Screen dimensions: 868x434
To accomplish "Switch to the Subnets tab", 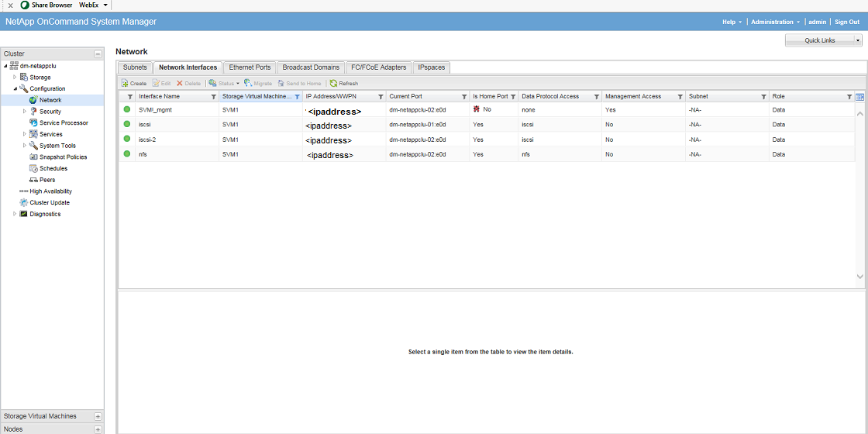I will click(x=135, y=67).
